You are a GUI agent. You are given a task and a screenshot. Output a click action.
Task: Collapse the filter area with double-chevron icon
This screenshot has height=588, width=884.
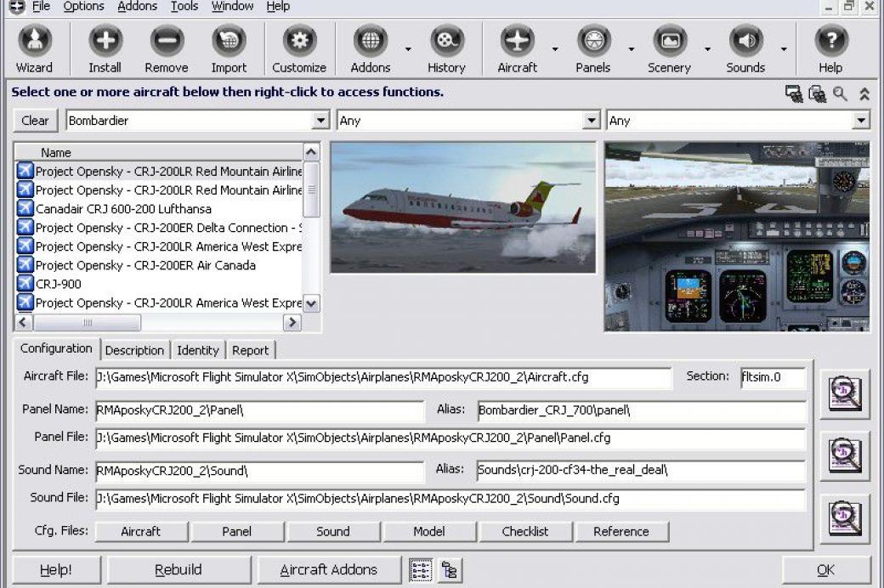864,93
